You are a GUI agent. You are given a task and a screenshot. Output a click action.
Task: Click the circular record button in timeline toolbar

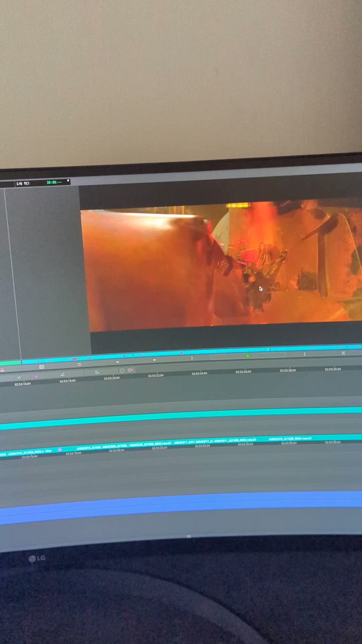122,371
